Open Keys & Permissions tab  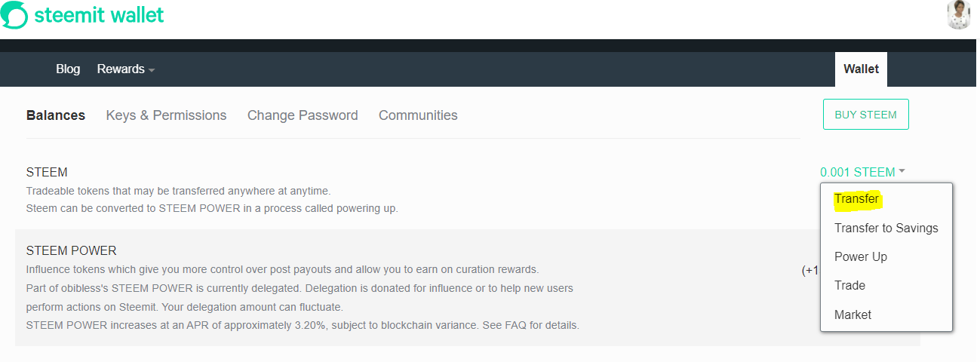click(x=166, y=115)
